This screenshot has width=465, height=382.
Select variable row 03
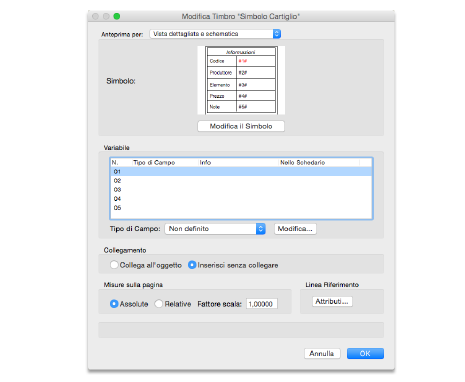pyautogui.click(x=241, y=189)
